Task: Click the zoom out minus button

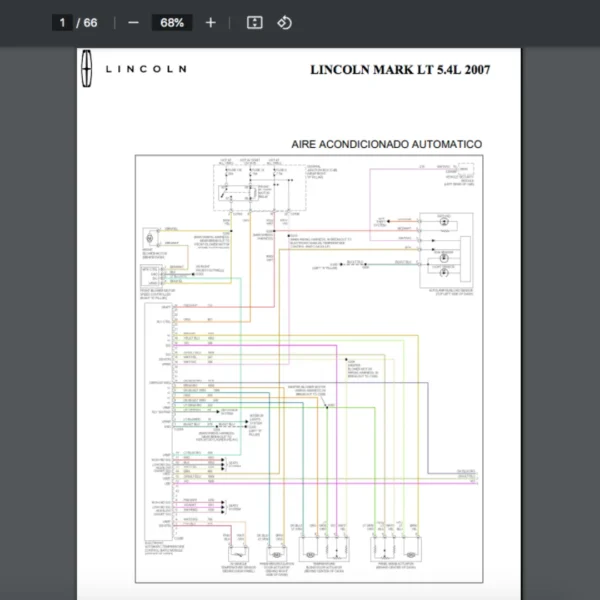Action: pos(133,23)
